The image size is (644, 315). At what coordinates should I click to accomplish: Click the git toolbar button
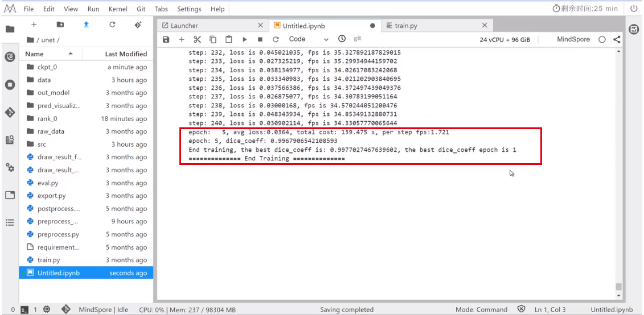point(358,39)
